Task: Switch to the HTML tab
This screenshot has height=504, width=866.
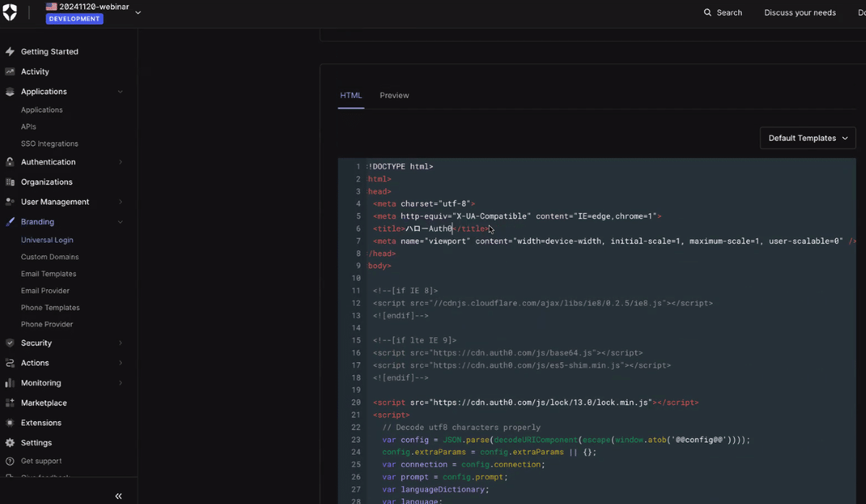Action: 351,95
